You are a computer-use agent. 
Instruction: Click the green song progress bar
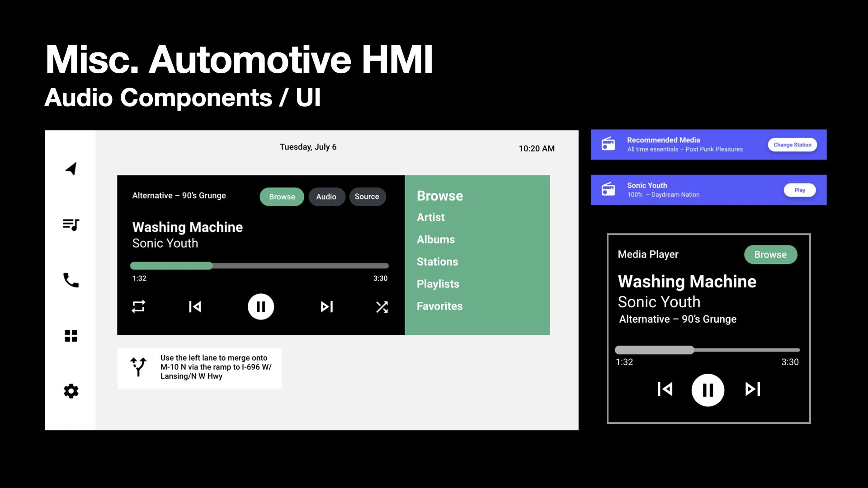click(259, 266)
